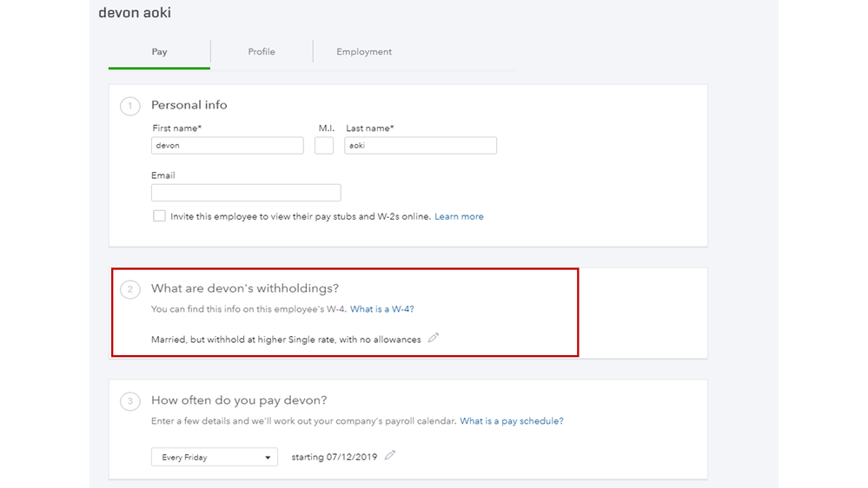Open the Every Friday pay schedule dropdown

tap(214, 457)
